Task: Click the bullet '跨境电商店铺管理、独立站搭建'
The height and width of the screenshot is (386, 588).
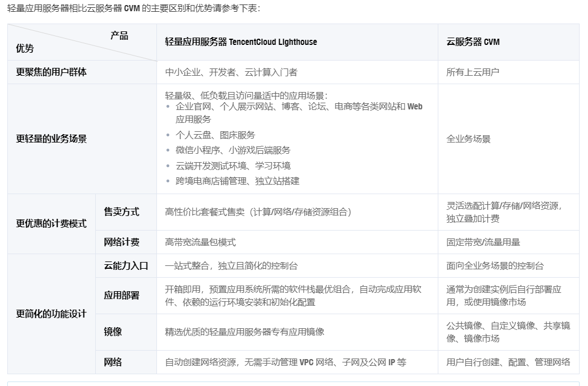Action: [237, 181]
